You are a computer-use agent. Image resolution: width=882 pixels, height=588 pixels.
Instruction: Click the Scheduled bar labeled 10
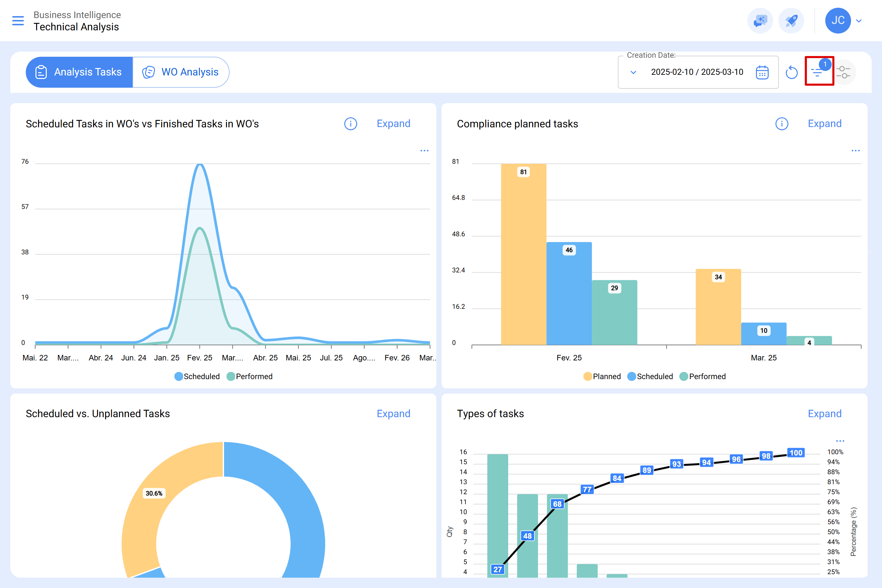[763, 334]
